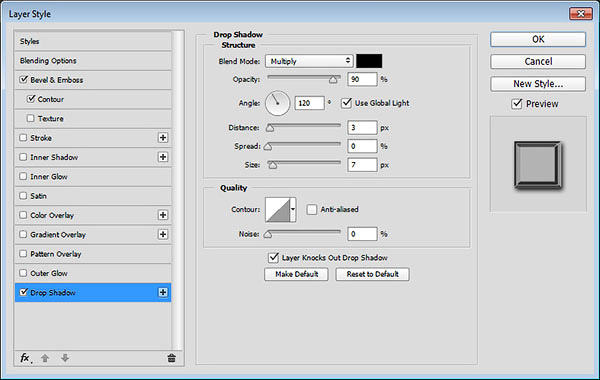Open the fx add-style menu icon
600x380 pixels.
pos(25,358)
